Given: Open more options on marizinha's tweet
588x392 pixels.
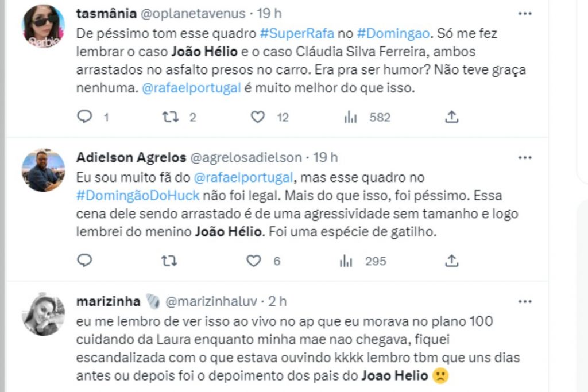Looking at the screenshot, I should tap(525, 301).
